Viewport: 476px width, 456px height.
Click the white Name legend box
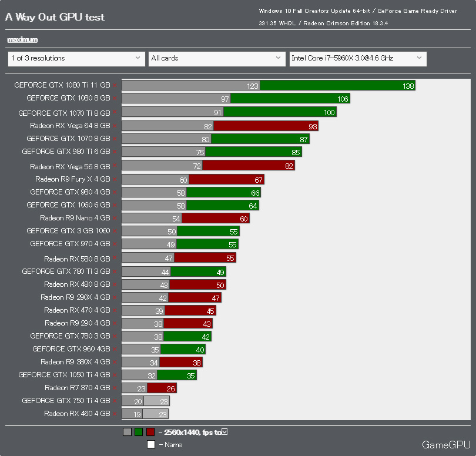click(151, 444)
